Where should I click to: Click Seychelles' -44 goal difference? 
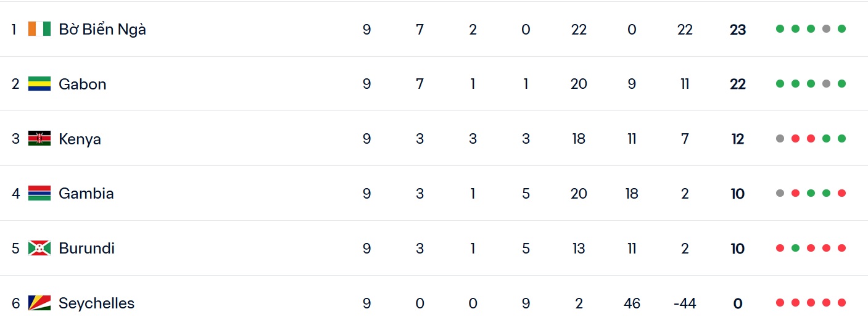click(684, 303)
